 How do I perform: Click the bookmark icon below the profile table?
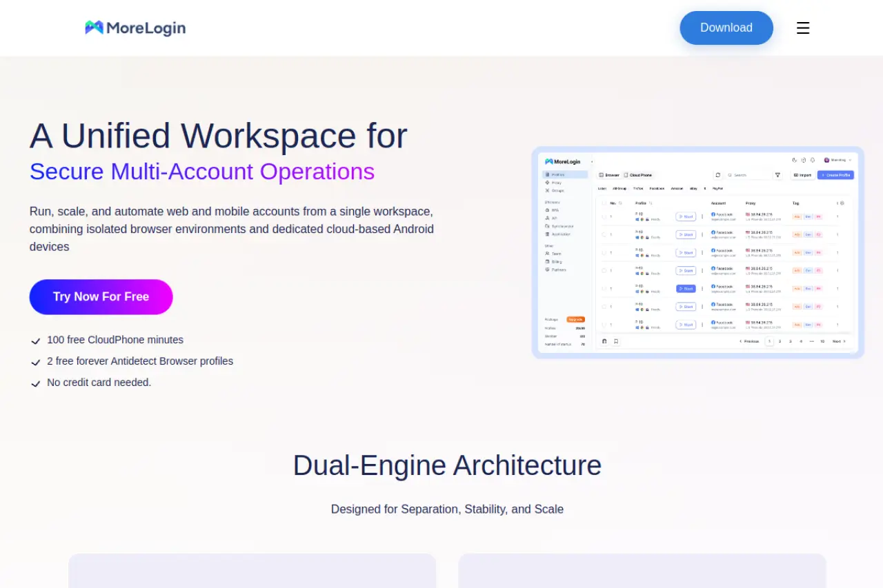coord(616,341)
